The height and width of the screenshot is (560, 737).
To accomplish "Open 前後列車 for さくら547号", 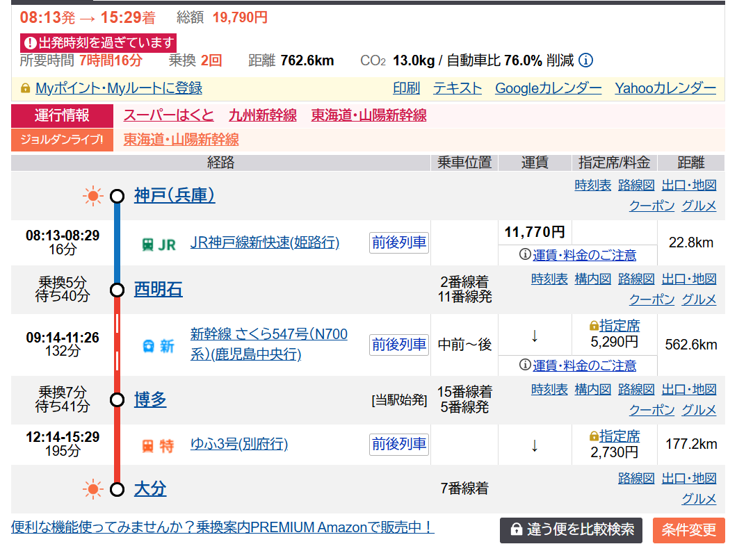I will click(x=398, y=345).
